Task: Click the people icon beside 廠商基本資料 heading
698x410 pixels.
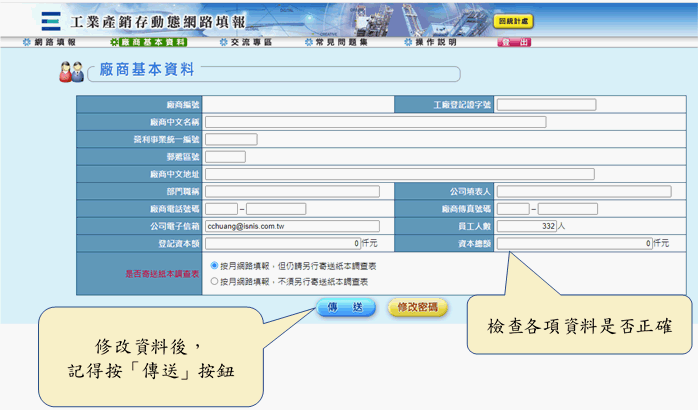Action: click(71, 72)
